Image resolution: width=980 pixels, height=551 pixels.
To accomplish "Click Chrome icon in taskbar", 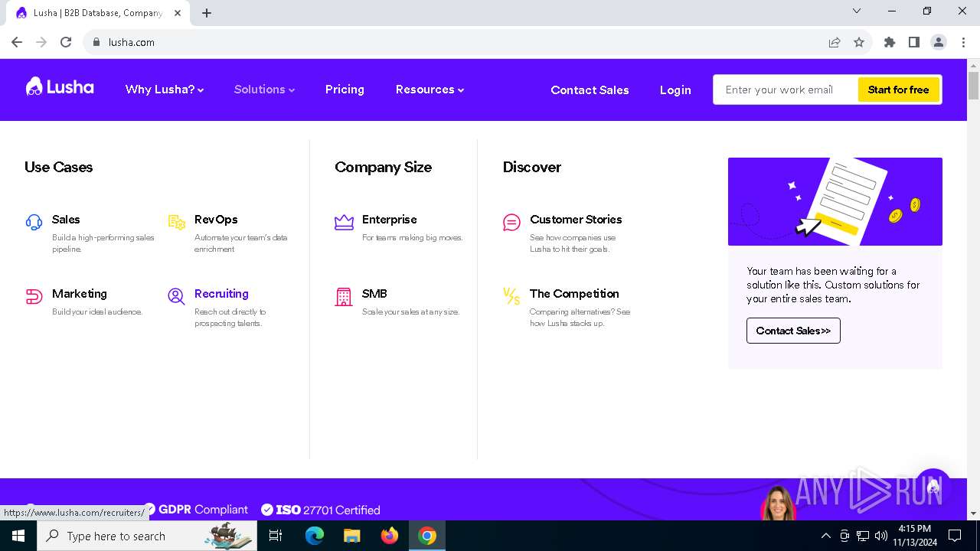I will tap(427, 536).
